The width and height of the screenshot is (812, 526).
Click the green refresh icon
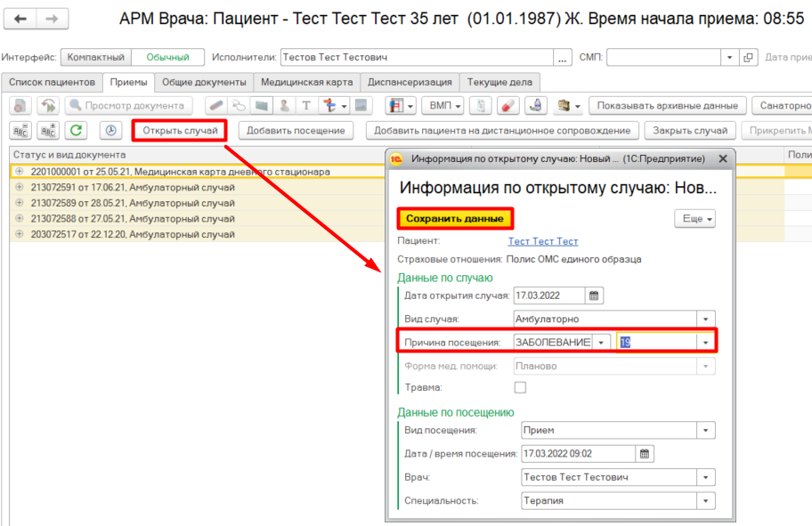pos(77,131)
